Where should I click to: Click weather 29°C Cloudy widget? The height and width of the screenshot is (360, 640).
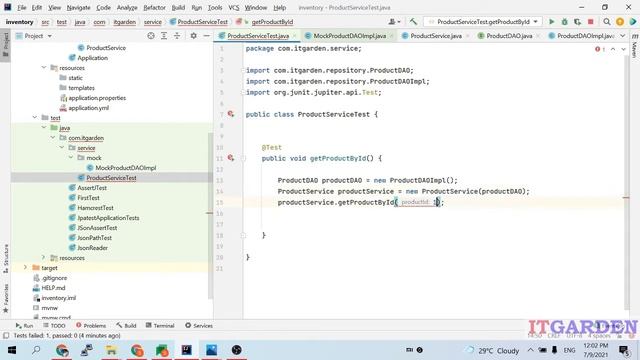[493, 350]
